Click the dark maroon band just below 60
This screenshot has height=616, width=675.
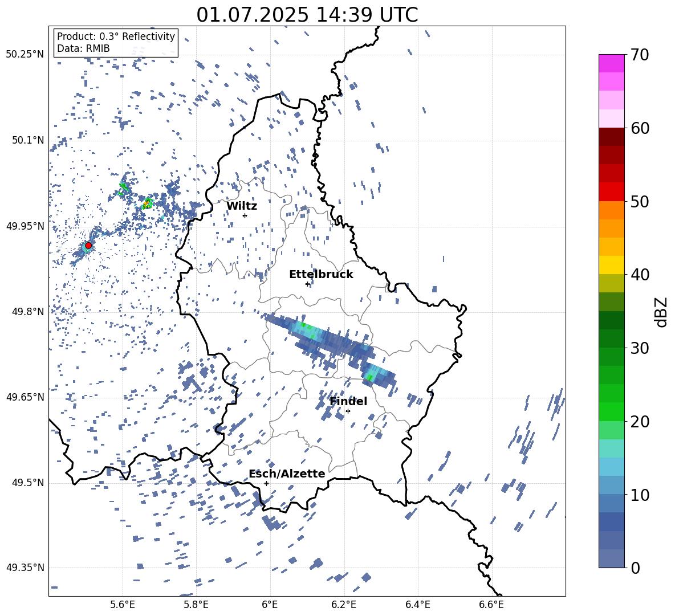tap(611, 137)
